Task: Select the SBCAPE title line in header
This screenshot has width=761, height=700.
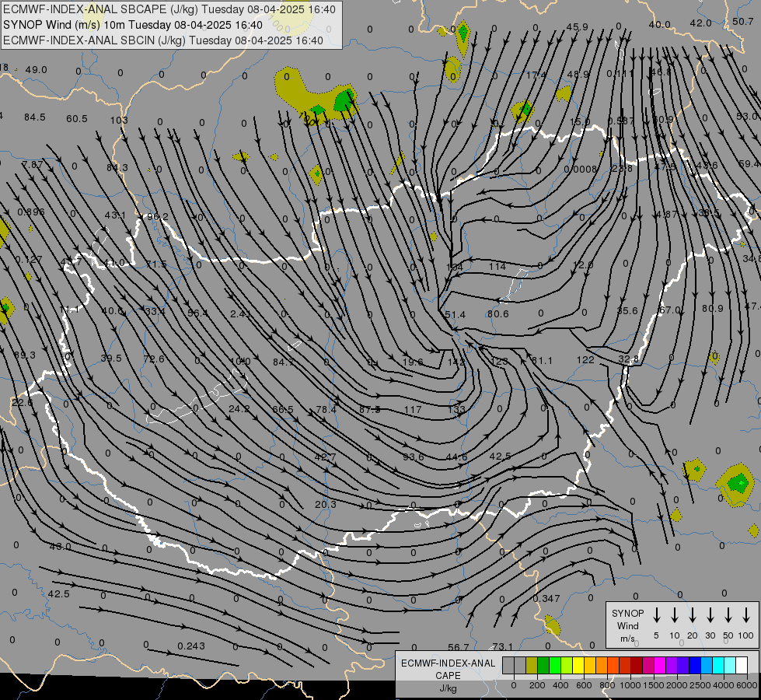Action: click(169, 9)
